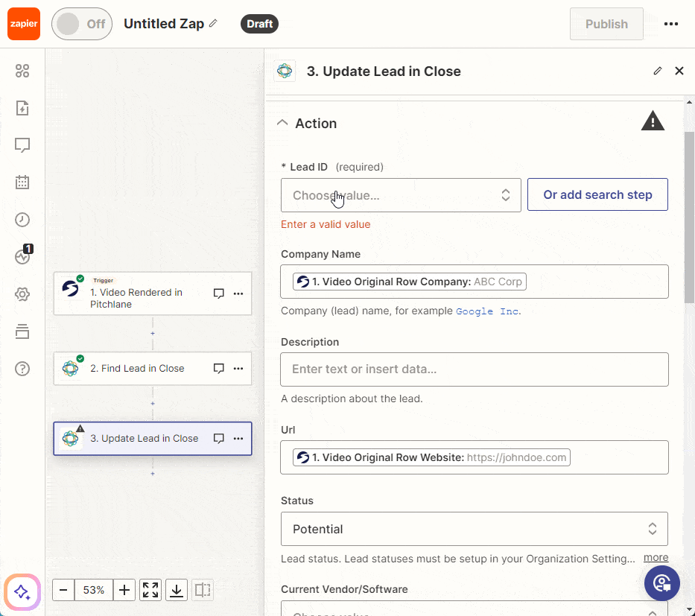Open the Status dropdown showing Potential
695x616 pixels.
(475, 529)
